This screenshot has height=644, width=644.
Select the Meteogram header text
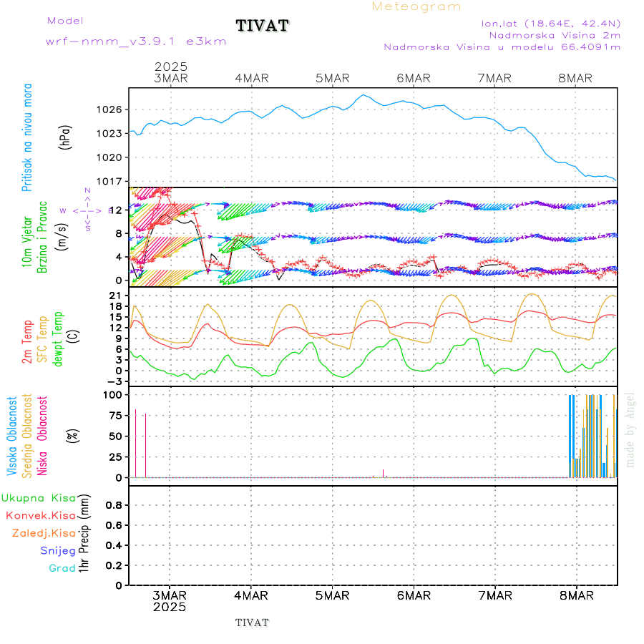[416, 6]
